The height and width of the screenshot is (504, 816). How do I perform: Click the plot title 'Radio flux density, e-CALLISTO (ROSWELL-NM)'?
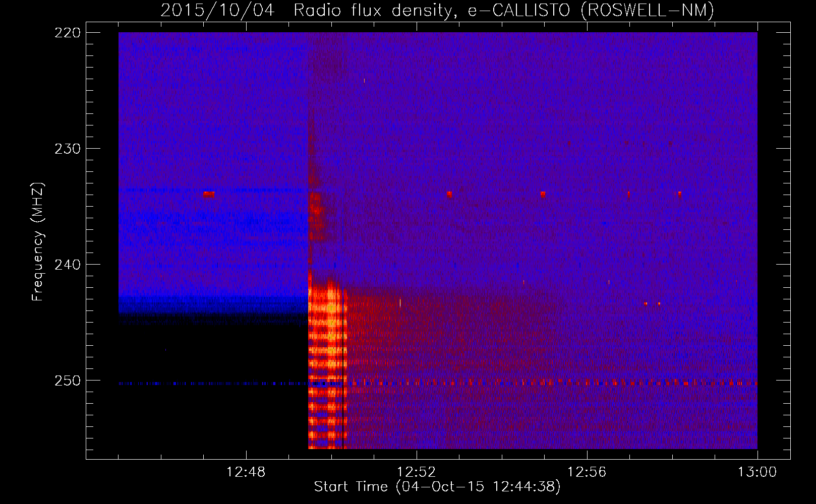pos(504,10)
